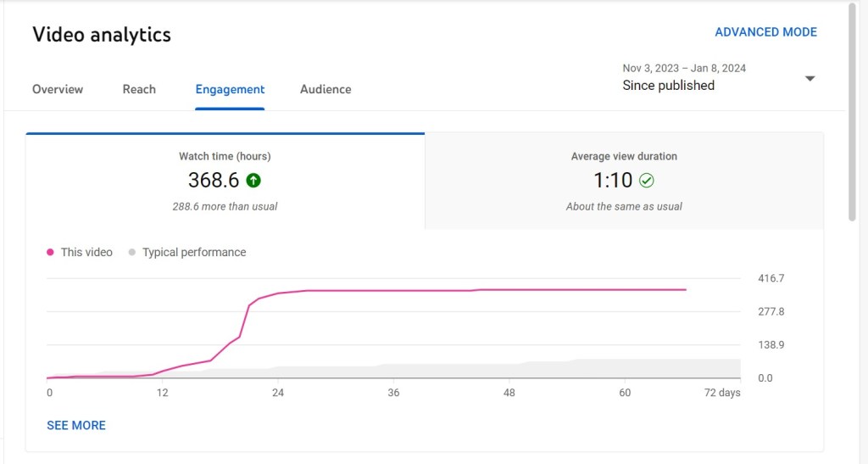Click the grey typical performance area in chart
Screen dimensions: 868x464
(x=593, y=369)
